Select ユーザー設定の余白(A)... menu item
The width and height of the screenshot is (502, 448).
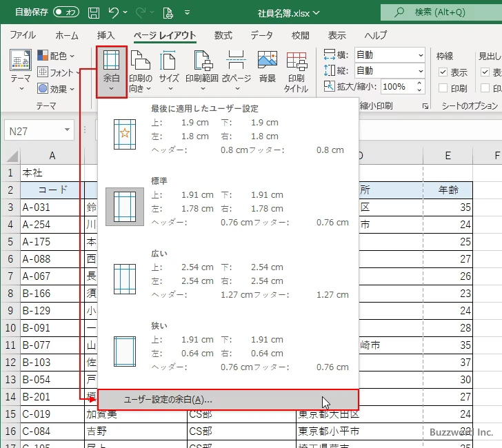tap(228, 400)
